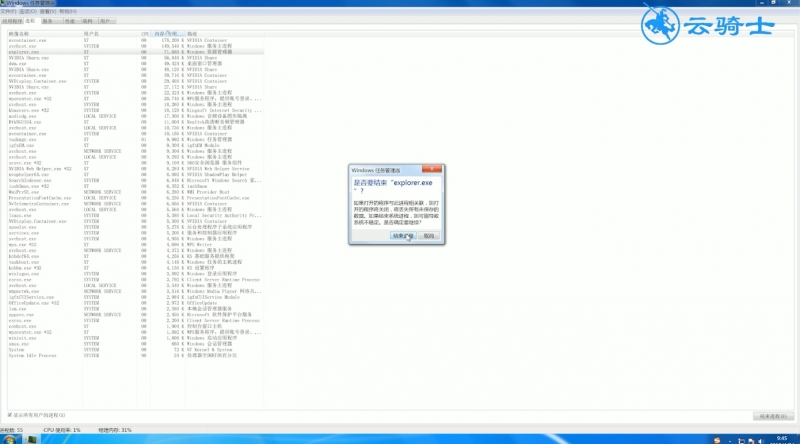The image size is (800, 444).
Task: Select the taskmgr.exe process row
Action: (x=135, y=139)
